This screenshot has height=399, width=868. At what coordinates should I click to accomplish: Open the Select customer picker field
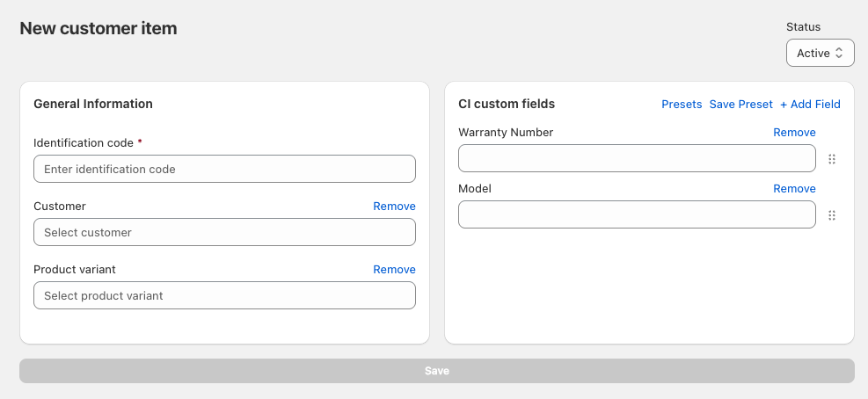pos(224,233)
